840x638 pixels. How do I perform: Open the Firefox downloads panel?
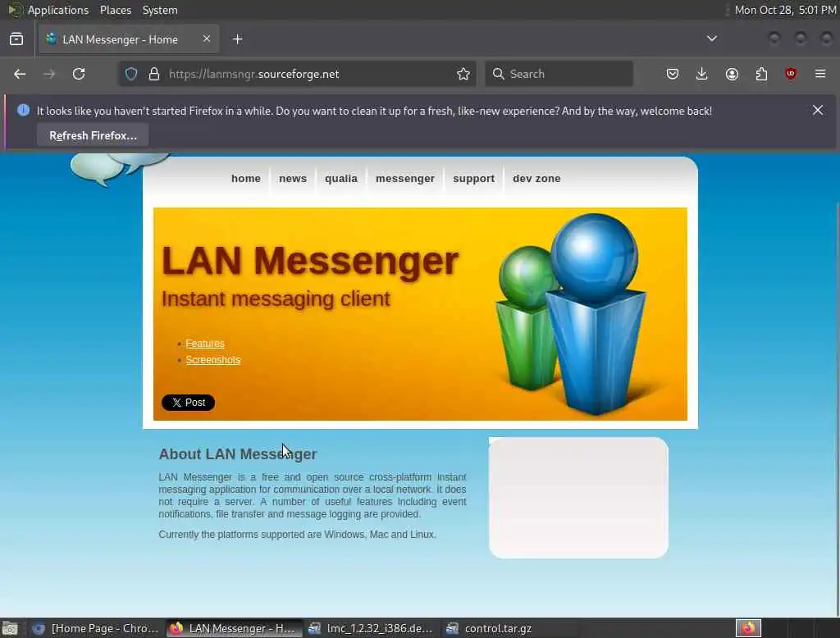click(x=702, y=74)
